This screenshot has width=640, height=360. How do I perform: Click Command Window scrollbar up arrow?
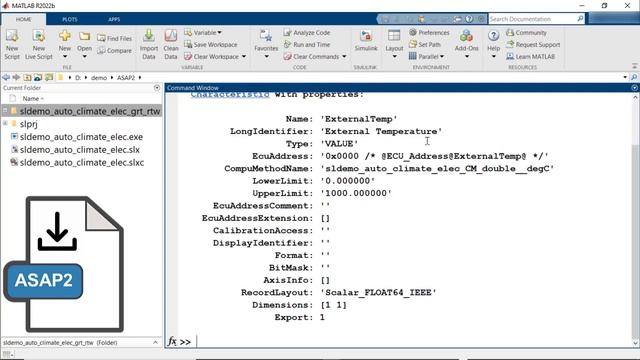[x=635, y=97]
